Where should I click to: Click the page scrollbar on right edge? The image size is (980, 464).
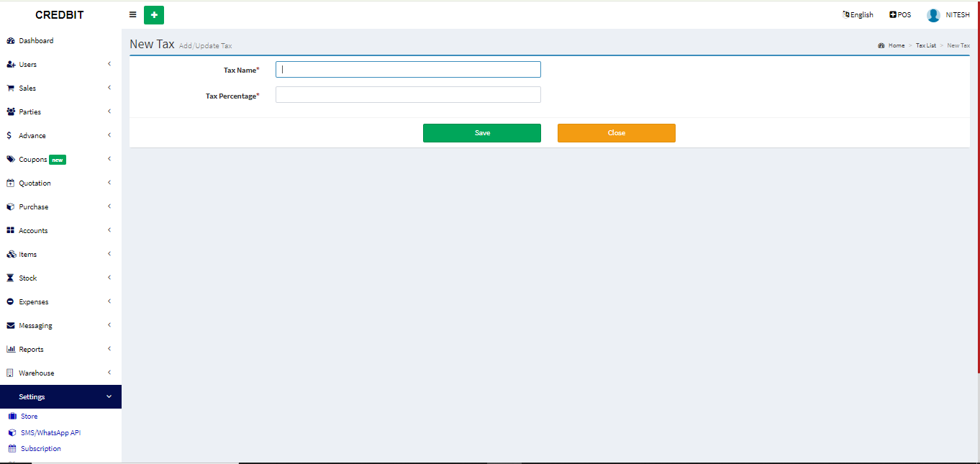tap(978, 187)
